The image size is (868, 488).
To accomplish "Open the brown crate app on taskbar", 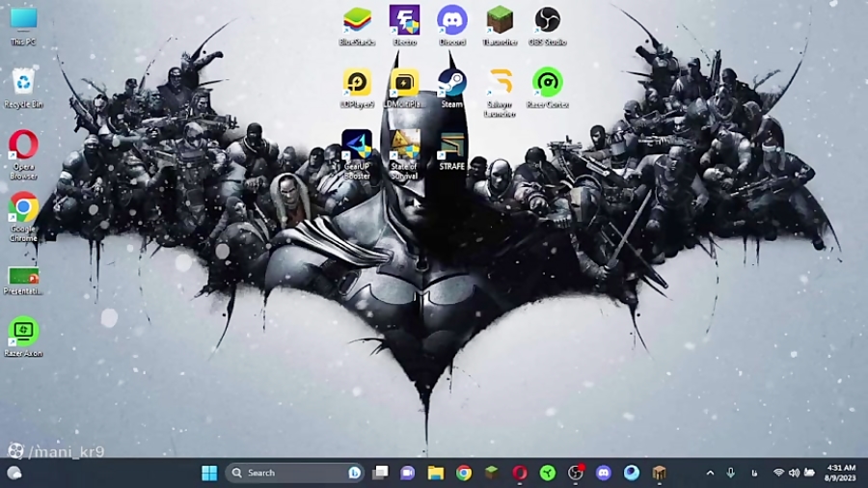I will 660,474.
